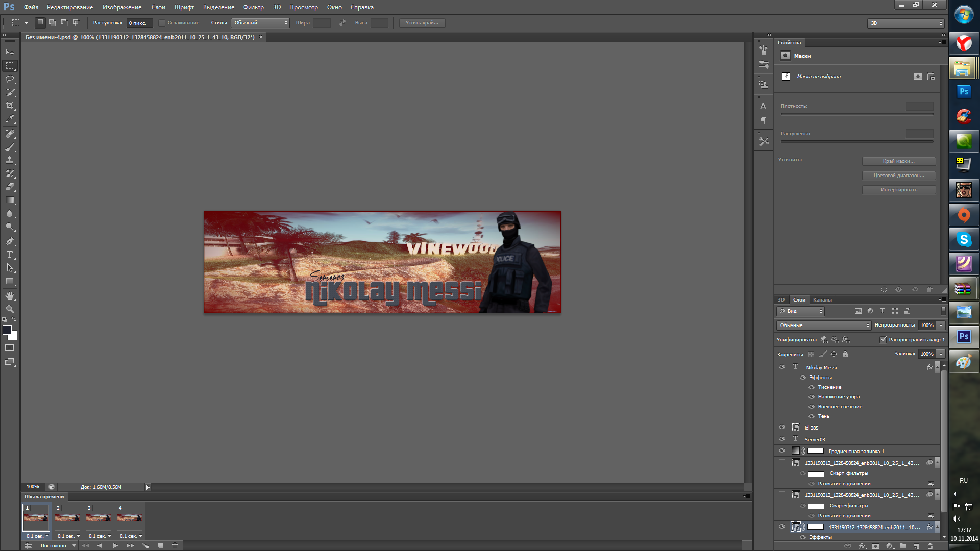This screenshot has width=980, height=551.
Task: Toggle visibility of the Server03 layer
Action: tap(782, 439)
